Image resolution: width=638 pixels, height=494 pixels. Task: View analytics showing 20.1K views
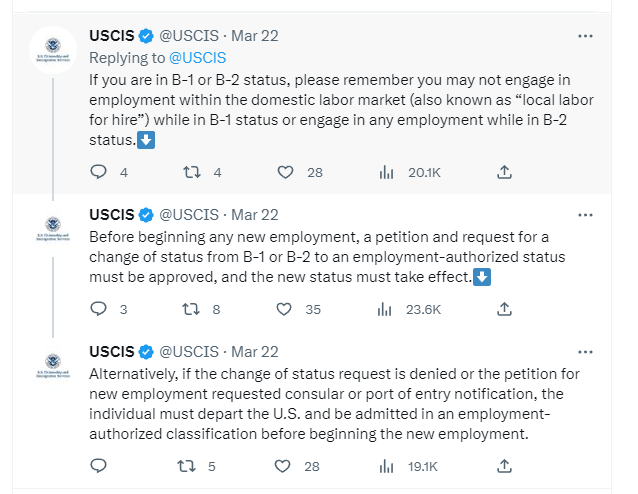386,172
